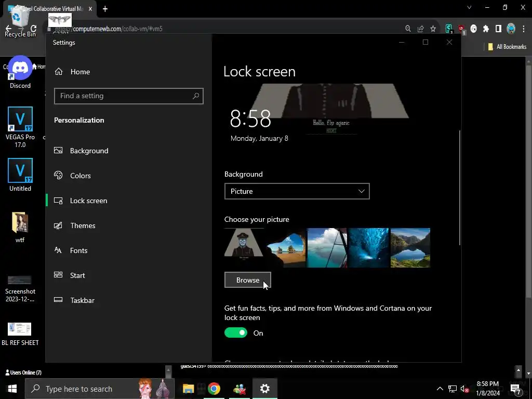The image size is (532, 399).
Task: Toggle Chrome side panel icon
Action: 498,29
